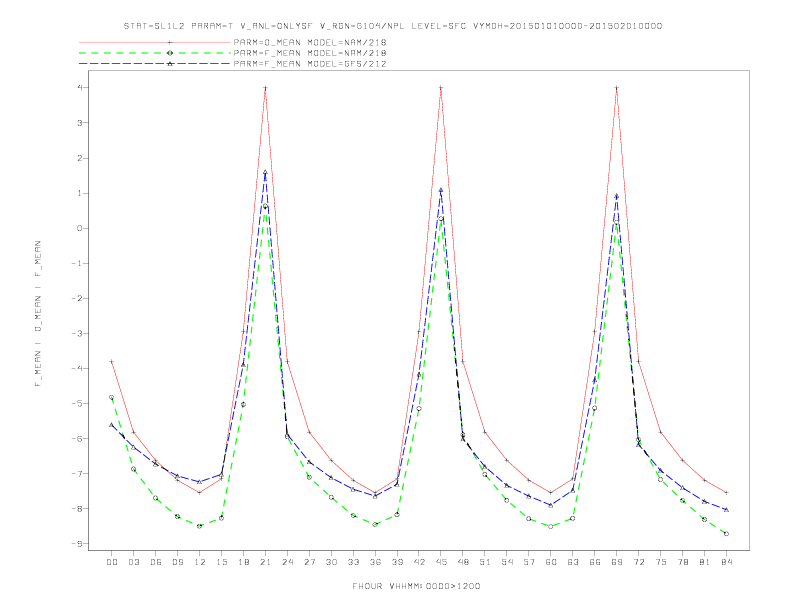Viewport: 792px width, 612px height.
Task: Click the red plus data point at hour 00
Action: pyautogui.click(x=112, y=362)
